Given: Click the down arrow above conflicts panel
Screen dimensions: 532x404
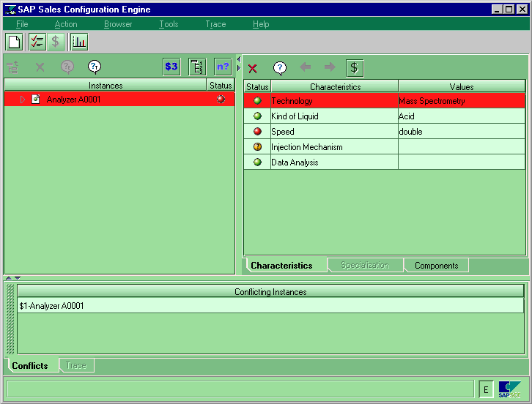Looking at the screenshot, I should 18,278.
